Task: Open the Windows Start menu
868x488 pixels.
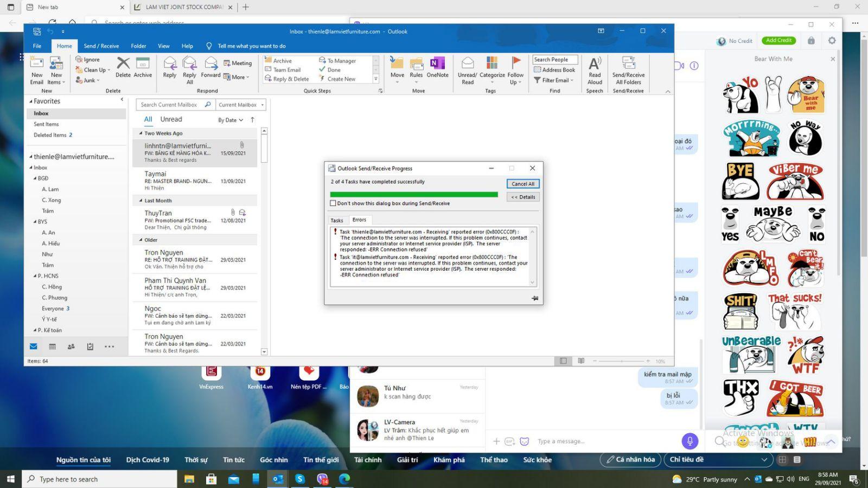Action: click(x=11, y=479)
